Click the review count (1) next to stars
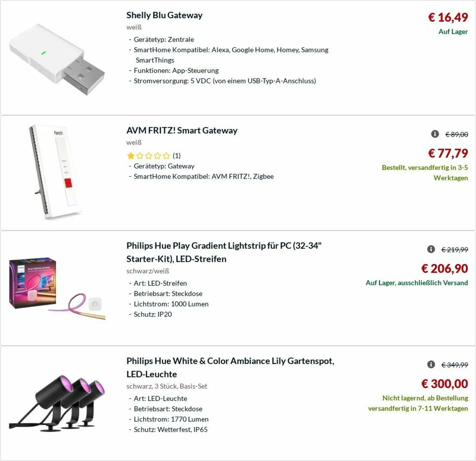The image size is (476, 461). coord(177,155)
